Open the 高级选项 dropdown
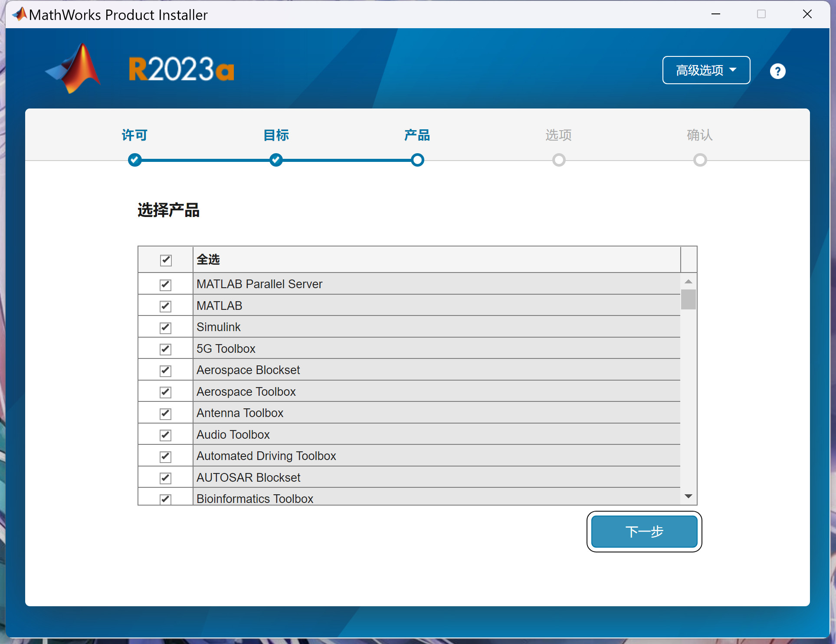 706,70
